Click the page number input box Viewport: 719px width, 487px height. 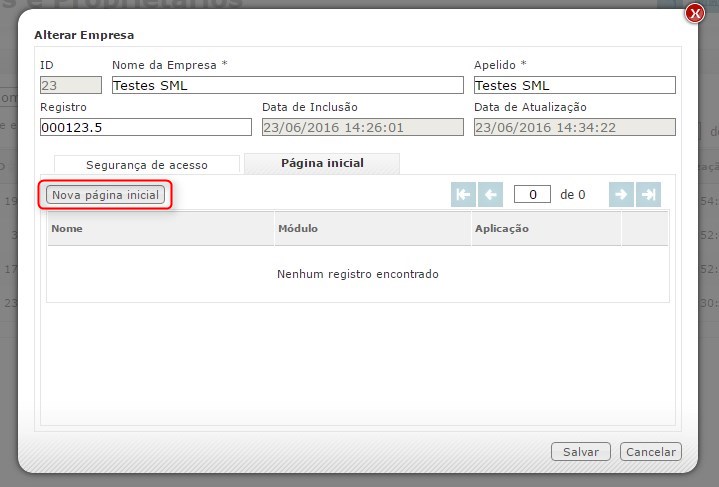[532, 195]
